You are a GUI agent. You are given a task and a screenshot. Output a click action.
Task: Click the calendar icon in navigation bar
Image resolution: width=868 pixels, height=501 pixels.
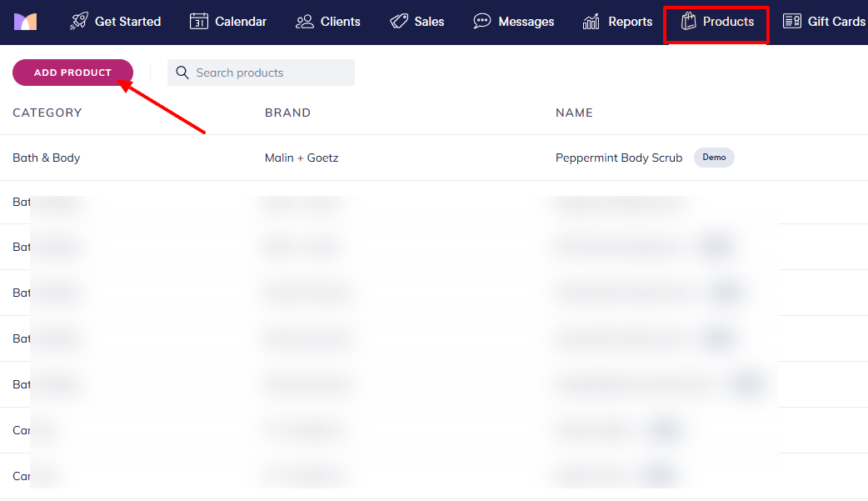(x=198, y=22)
